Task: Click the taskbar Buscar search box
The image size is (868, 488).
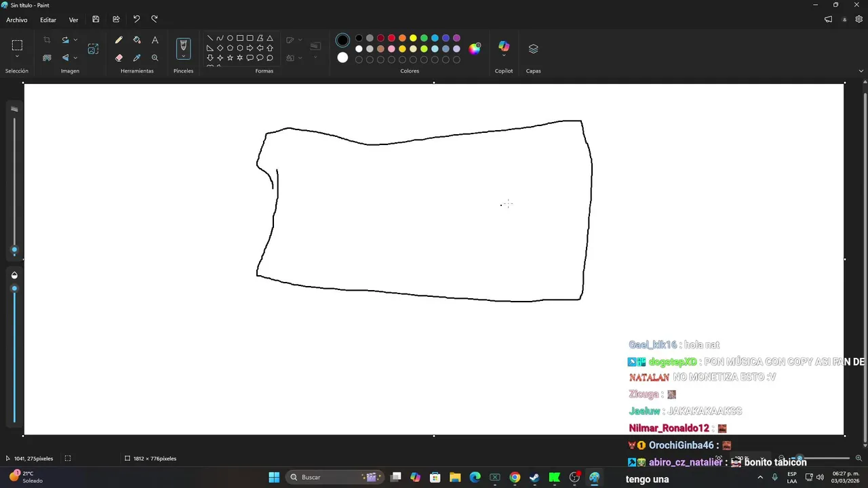Action: 334,477
